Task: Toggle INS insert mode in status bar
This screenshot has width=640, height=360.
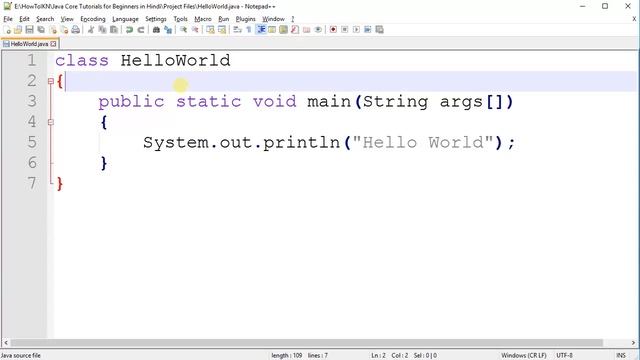Action: (x=621, y=356)
